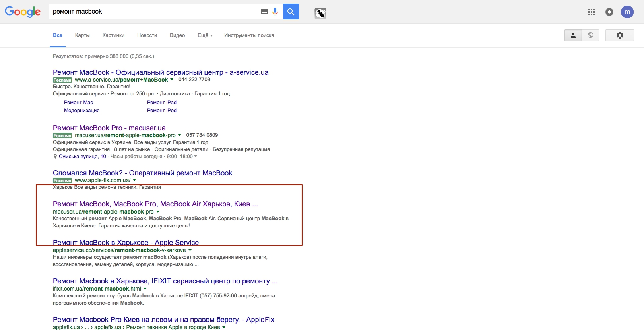
Task: Click the blue search magnifier button
Action: (x=291, y=12)
